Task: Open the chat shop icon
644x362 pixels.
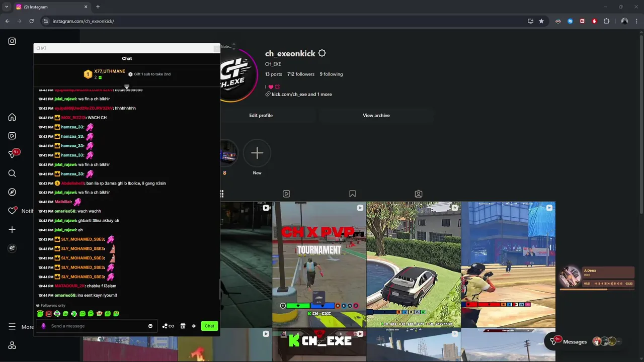Action: click(183, 326)
